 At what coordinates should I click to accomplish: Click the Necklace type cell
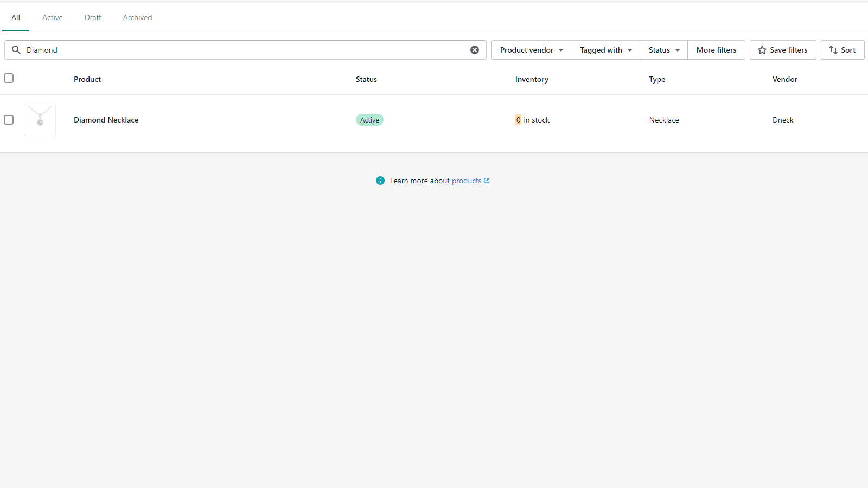pyautogui.click(x=664, y=120)
